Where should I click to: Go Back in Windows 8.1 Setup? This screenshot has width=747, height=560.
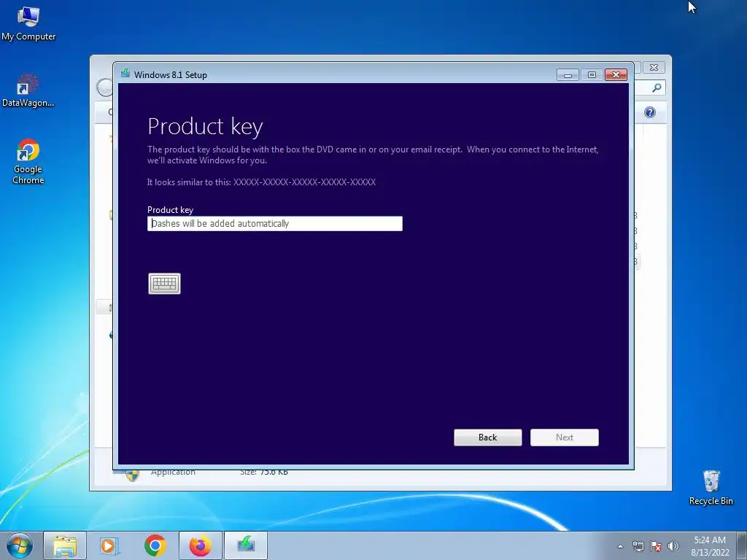(488, 437)
